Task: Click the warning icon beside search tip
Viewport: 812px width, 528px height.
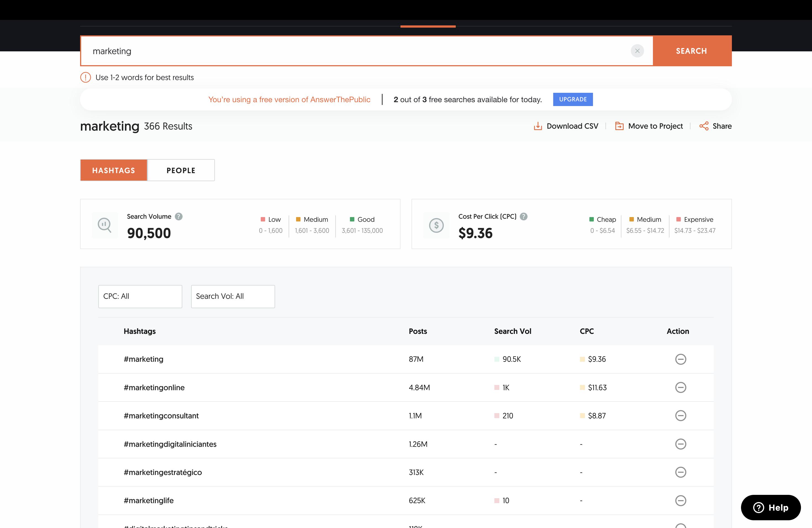Action: 85,77
